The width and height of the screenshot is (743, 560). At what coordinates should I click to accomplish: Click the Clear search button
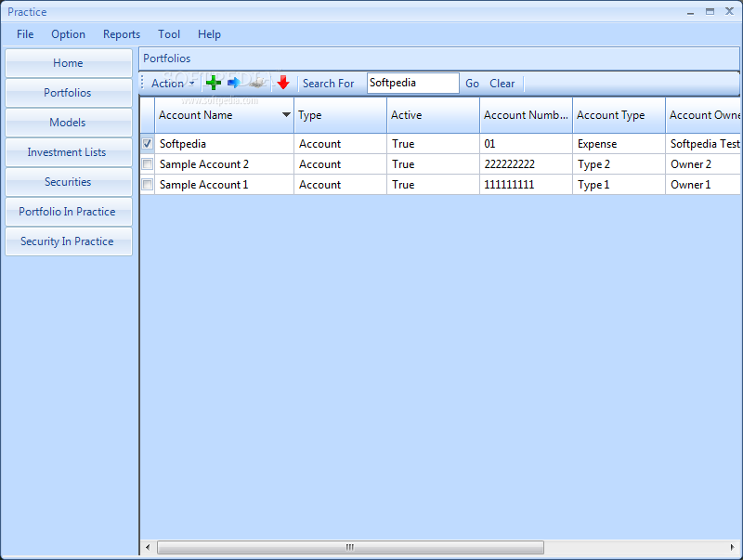[x=502, y=84]
